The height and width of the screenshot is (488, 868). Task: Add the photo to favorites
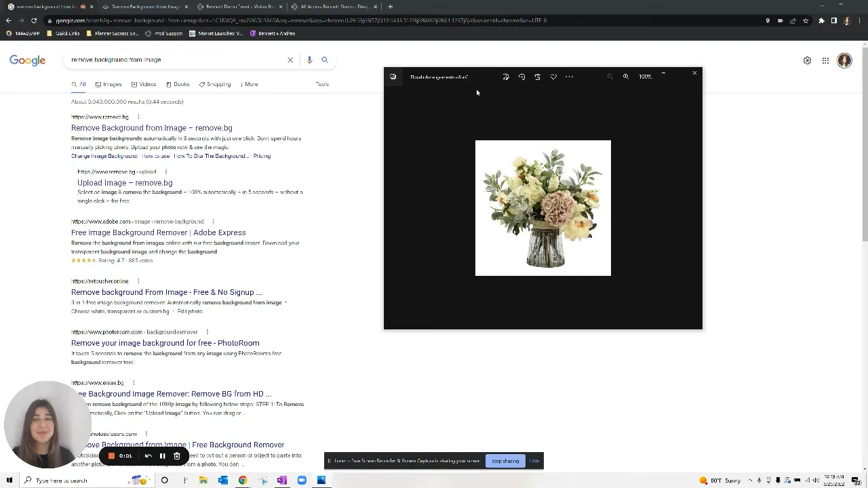(553, 77)
